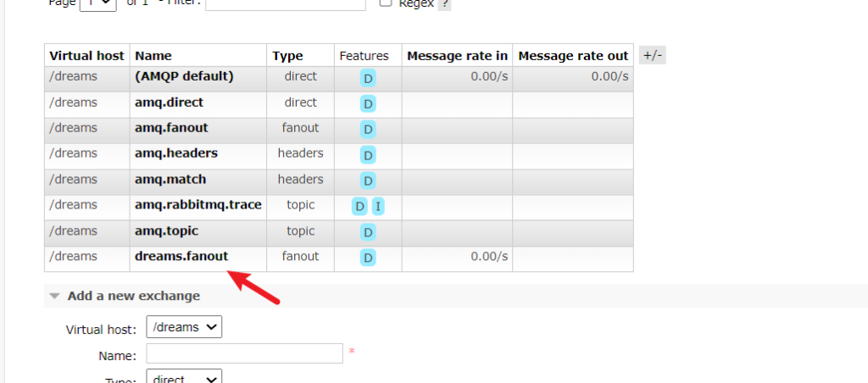Viewport: 868px width, 383px height.
Task: Open the Virtual host dropdown
Action: pyautogui.click(x=184, y=327)
